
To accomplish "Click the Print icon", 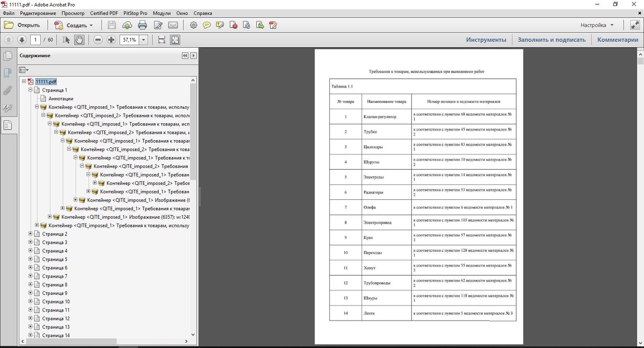I will (x=143, y=25).
